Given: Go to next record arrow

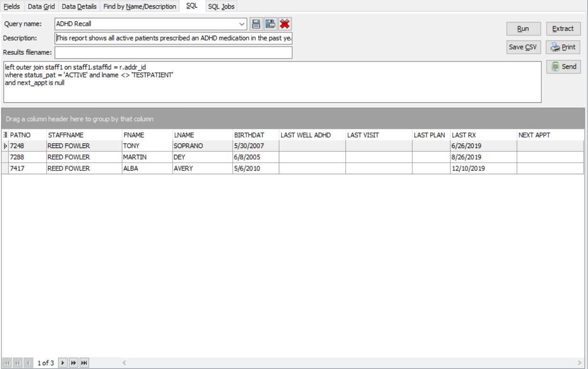Looking at the screenshot, I should (x=63, y=363).
